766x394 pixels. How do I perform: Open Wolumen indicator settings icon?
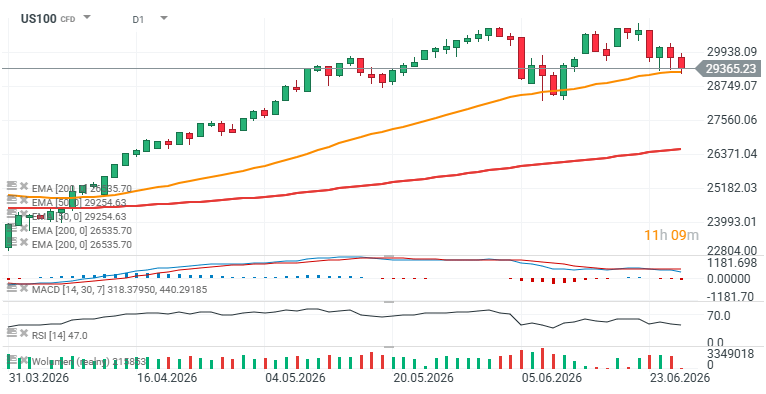click(x=12, y=359)
